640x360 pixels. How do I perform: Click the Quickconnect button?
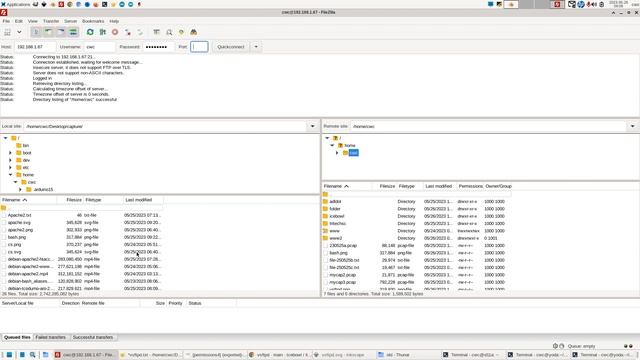point(231,47)
